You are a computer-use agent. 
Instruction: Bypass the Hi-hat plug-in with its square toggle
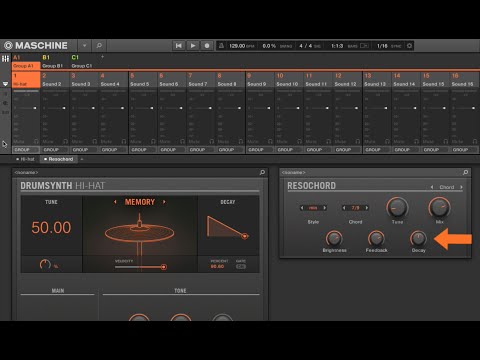[17, 159]
